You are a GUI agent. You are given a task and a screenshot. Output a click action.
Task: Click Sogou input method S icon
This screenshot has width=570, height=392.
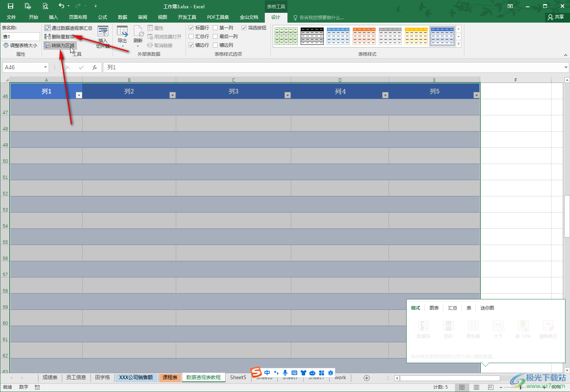click(256, 372)
